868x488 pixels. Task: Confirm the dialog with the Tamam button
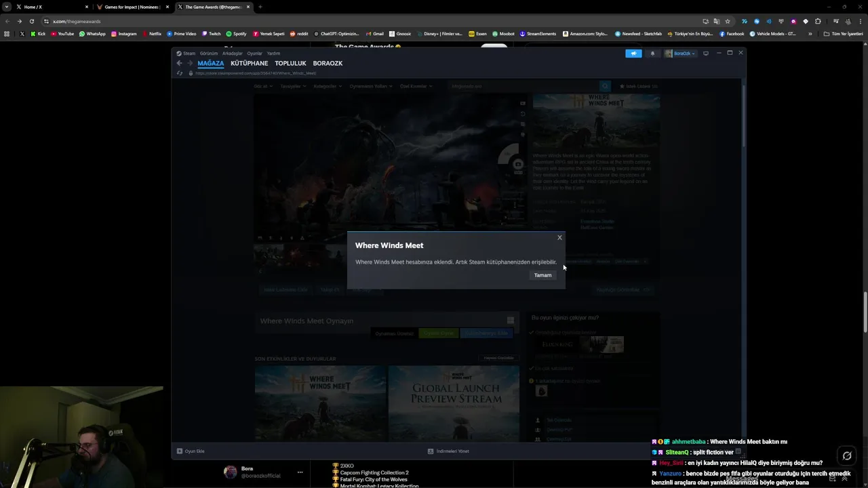point(542,275)
